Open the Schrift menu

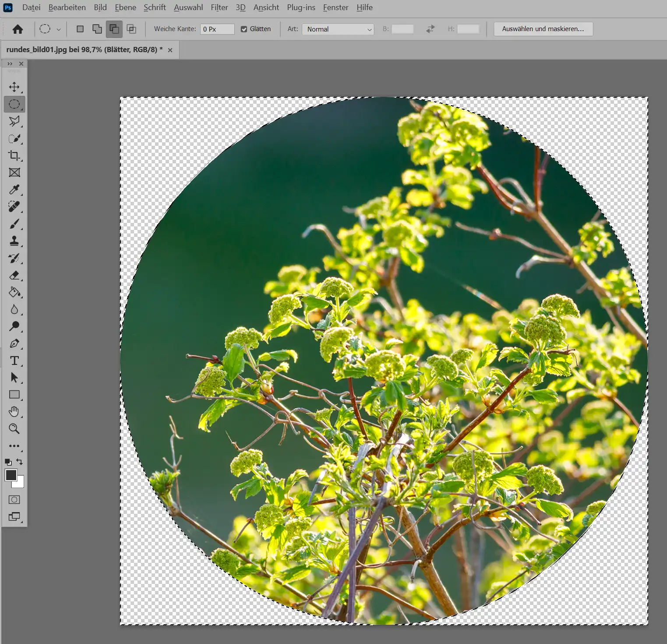(155, 7)
